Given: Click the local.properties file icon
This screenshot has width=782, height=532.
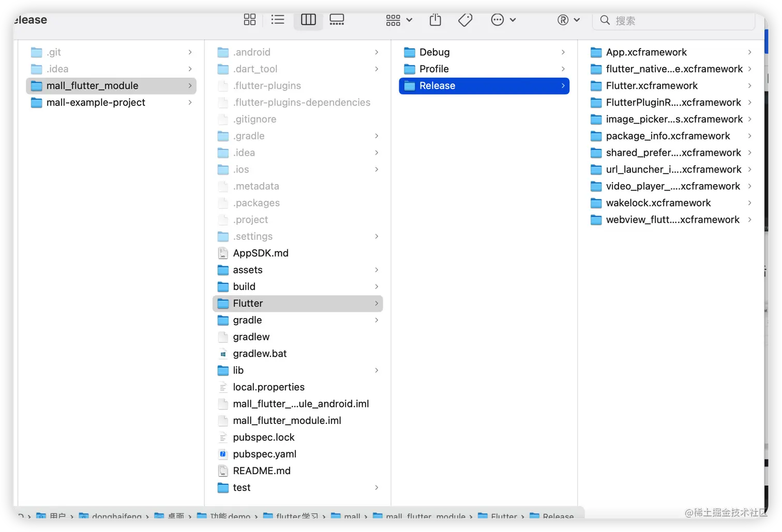Looking at the screenshot, I should (223, 387).
